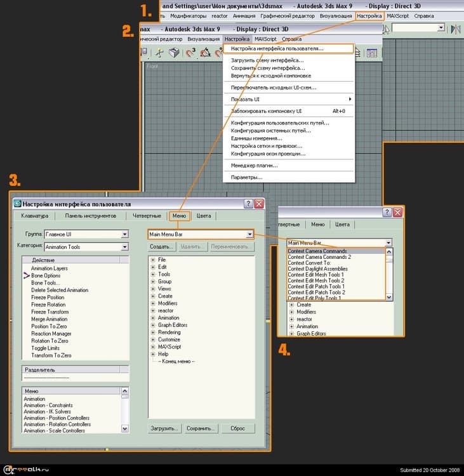Expand the File tree node
The height and width of the screenshot is (476, 464).
[x=153, y=260]
